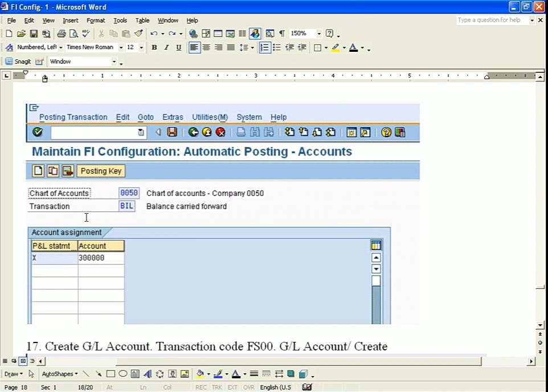Expand the Outside Border dropdown arrow
The width and height of the screenshot is (548, 392).
click(x=326, y=47)
